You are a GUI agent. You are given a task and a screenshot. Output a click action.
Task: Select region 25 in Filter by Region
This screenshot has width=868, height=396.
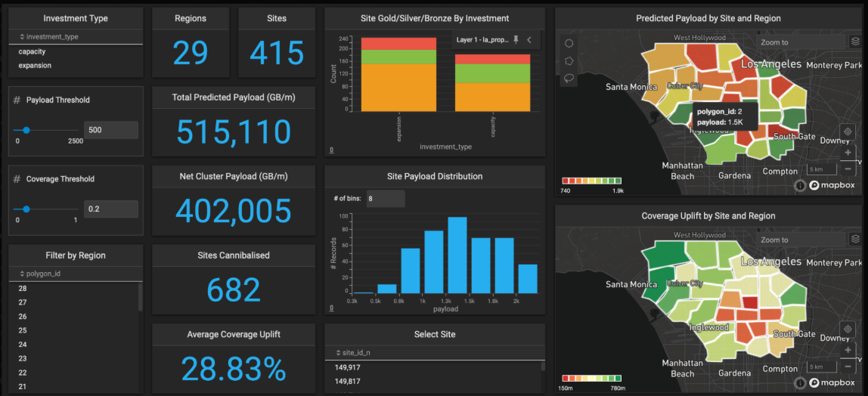(73, 330)
